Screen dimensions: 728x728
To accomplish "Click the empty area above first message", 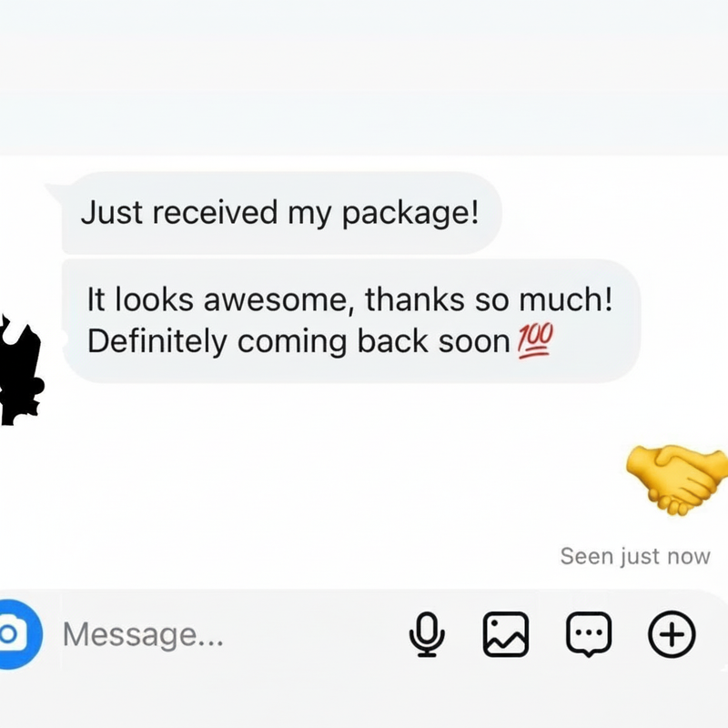I will click(x=364, y=79).
